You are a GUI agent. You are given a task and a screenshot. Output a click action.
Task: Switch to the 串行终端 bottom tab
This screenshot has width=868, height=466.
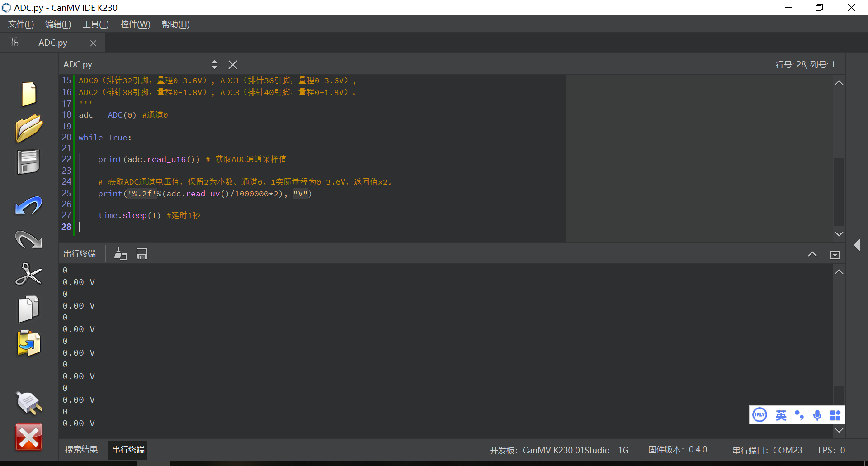coord(128,450)
